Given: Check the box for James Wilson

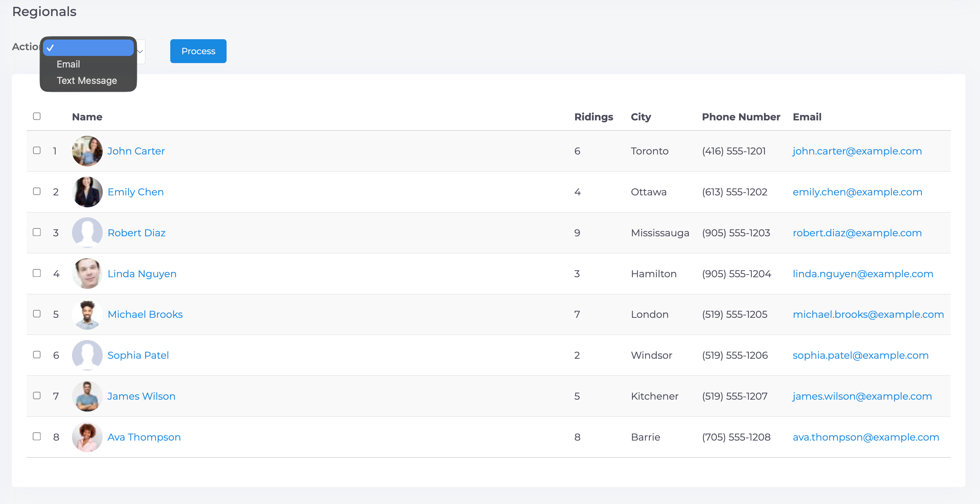Looking at the screenshot, I should [x=37, y=396].
